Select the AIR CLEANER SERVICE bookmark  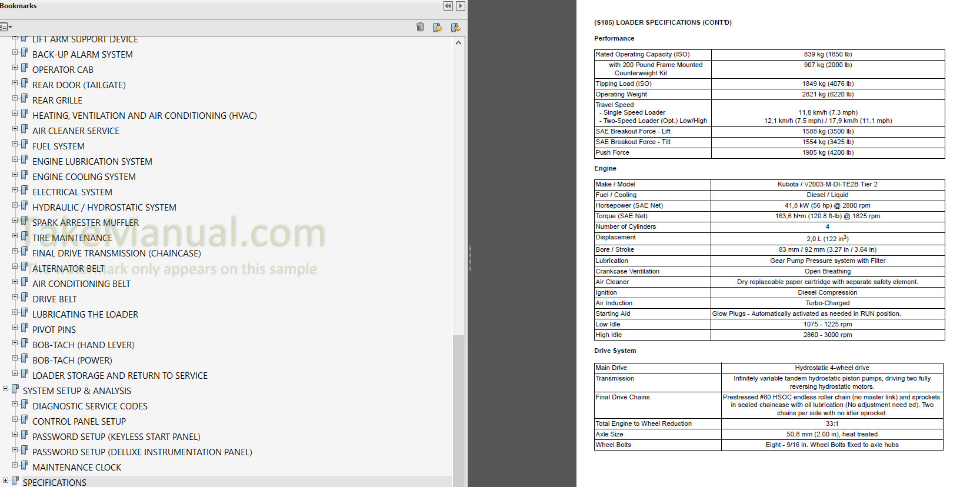(75, 131)
